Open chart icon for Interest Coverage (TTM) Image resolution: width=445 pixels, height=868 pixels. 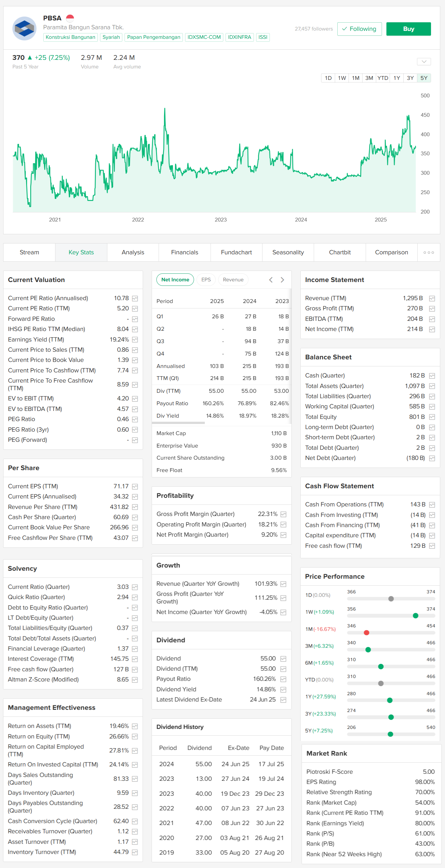pyautogui.click(x=135, y=659)
